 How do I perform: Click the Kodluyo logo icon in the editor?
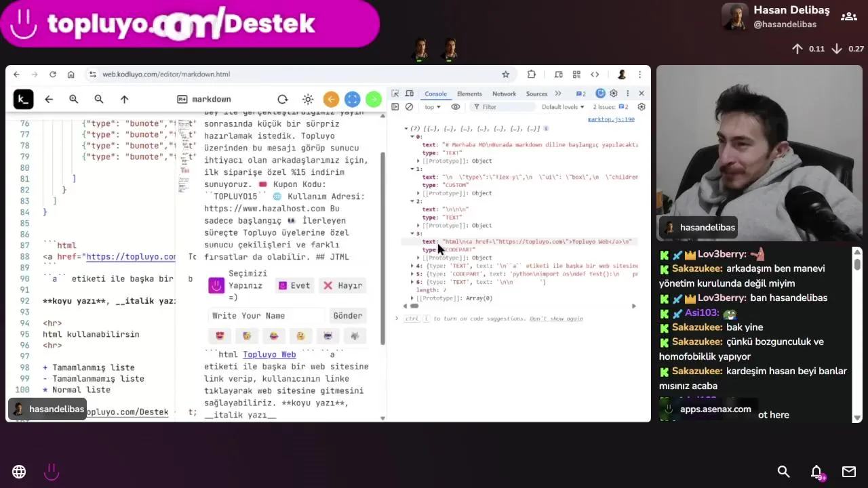23,99
